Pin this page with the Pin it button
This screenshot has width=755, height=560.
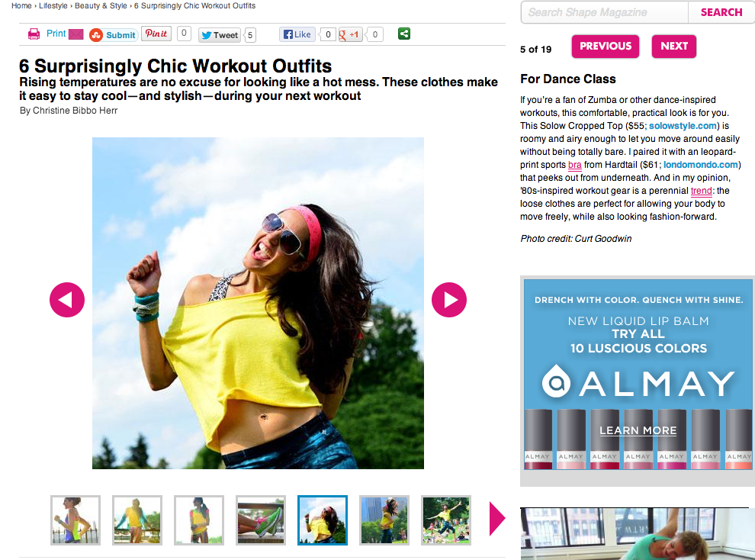click(156, 34)
